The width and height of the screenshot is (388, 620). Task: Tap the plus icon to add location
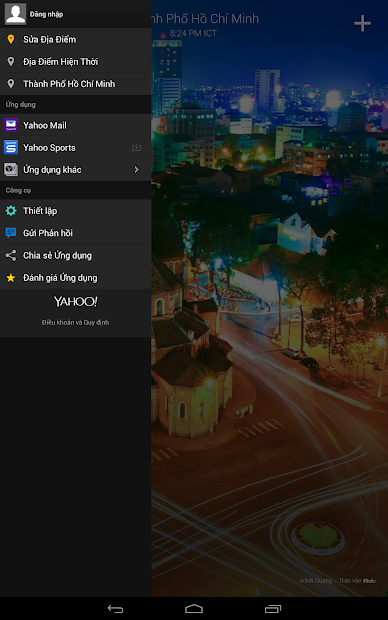tap(362, 23)
